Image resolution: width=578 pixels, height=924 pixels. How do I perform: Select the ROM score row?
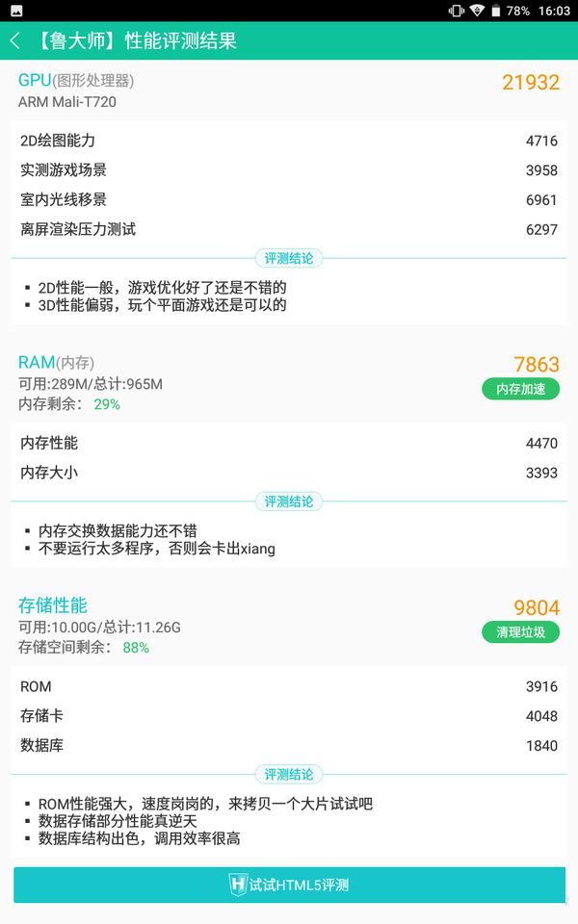click(289, 686)
